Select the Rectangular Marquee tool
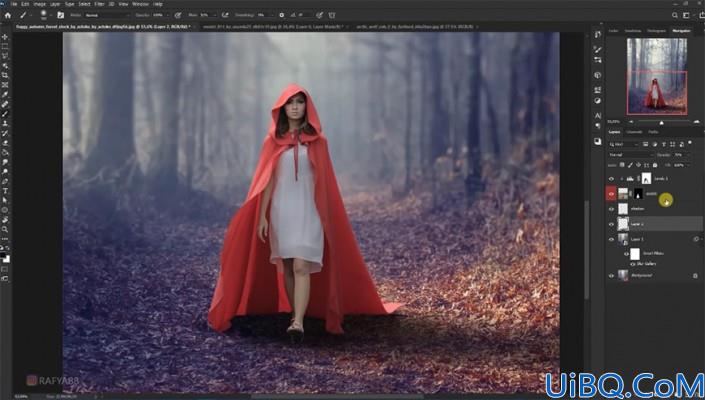This screenshot has width=705, height=400. click(5, 46)
